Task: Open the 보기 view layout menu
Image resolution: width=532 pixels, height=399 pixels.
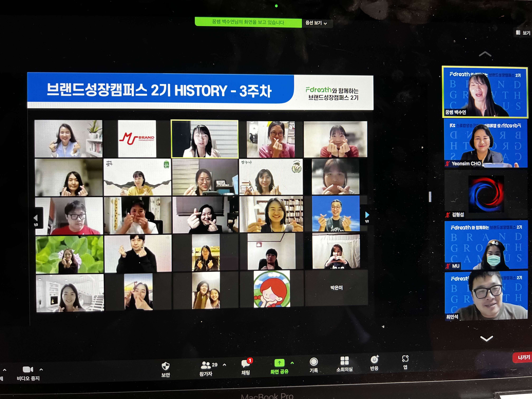Action: coord(523,33)
